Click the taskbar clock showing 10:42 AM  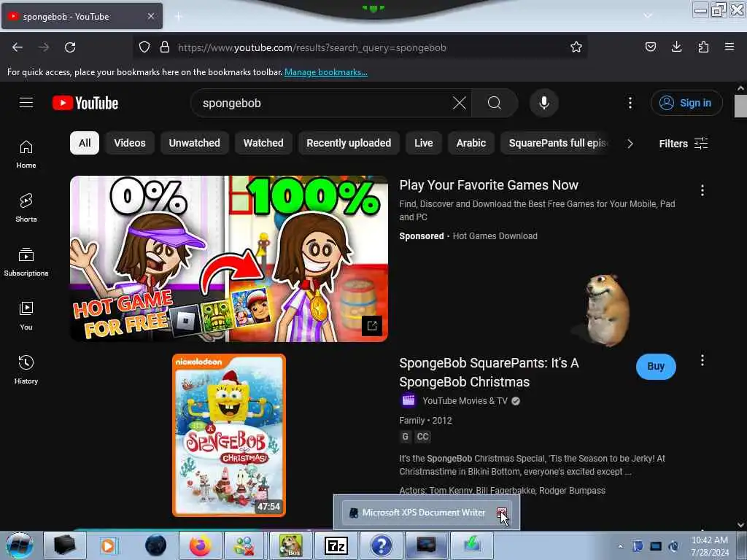pyautogui.click(x=710, y=546)
